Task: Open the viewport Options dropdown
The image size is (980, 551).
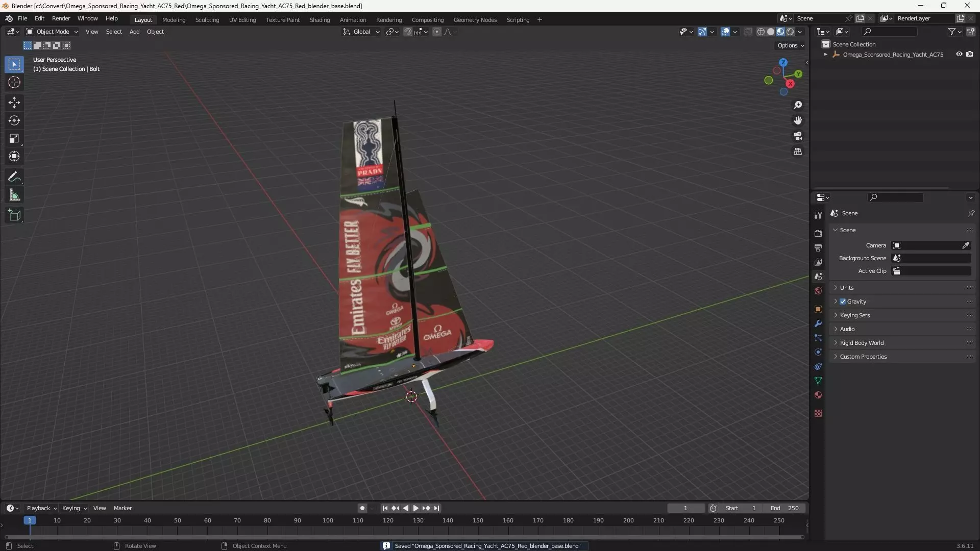Action: (791, 45)
